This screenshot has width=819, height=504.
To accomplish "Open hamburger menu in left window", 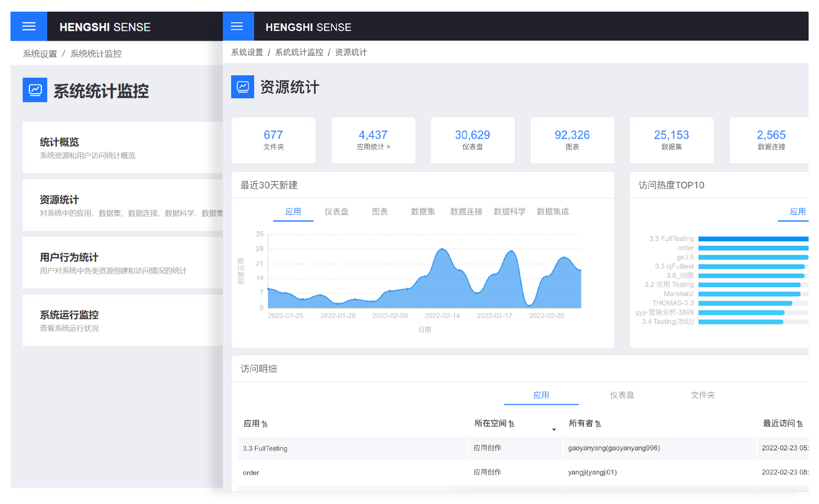I will (x=29, y=26).
